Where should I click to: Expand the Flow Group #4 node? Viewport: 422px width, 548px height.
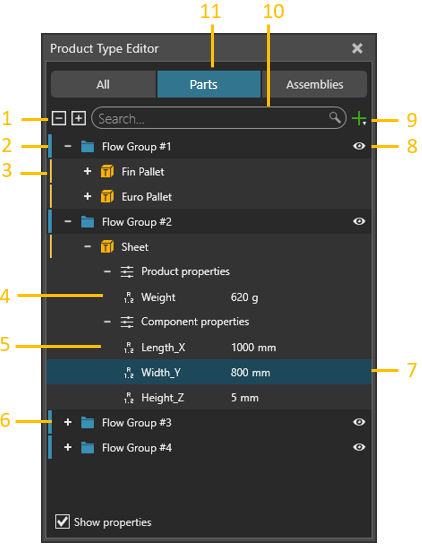(x=68, y=447)
